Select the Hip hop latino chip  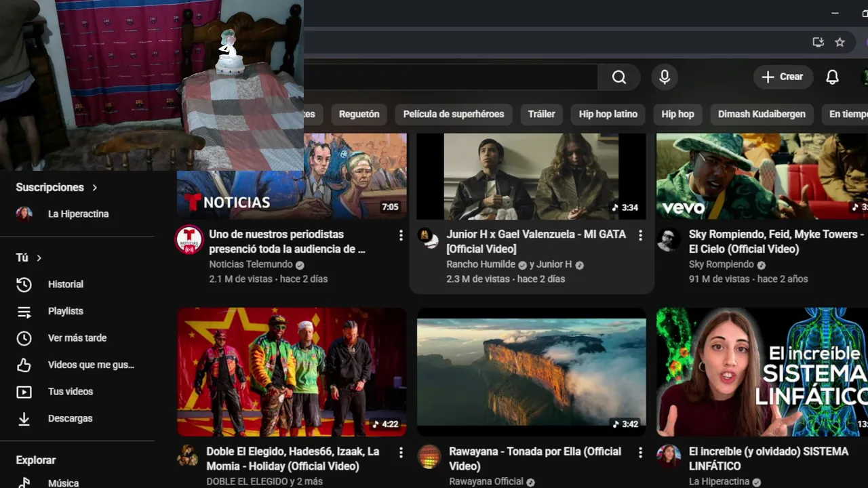click(x=608, y=114)
